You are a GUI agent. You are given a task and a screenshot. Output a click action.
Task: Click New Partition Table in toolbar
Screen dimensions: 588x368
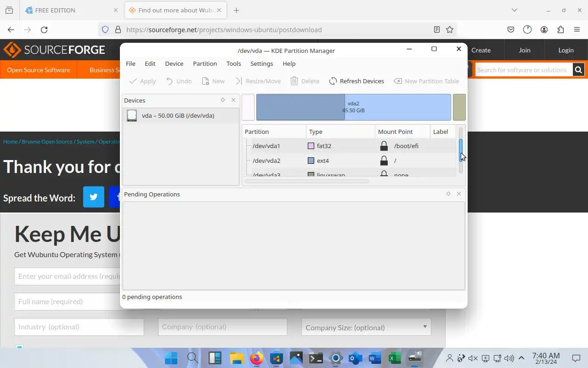click(426, 81)
